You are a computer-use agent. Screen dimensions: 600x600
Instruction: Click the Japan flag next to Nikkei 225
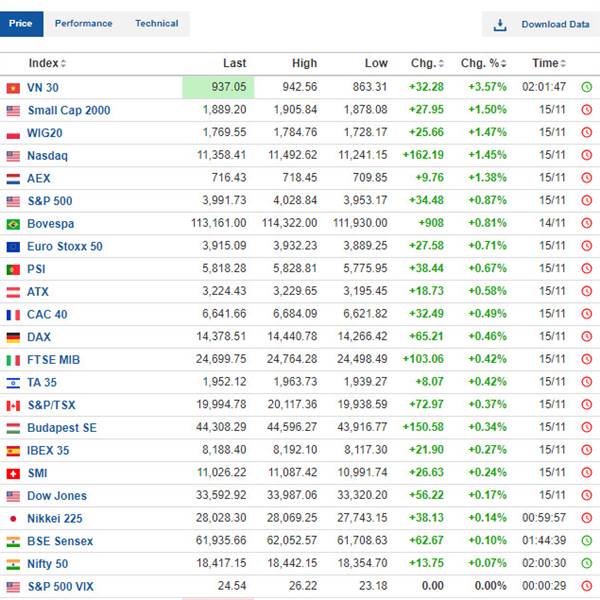[13, 519]
